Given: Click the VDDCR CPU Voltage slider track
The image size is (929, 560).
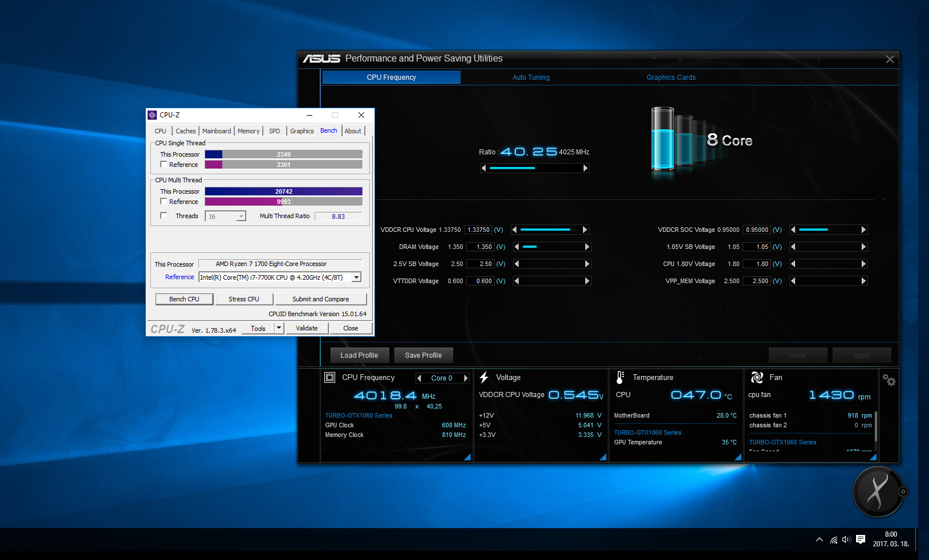Looking at the screenshot, I should [549, 230].
